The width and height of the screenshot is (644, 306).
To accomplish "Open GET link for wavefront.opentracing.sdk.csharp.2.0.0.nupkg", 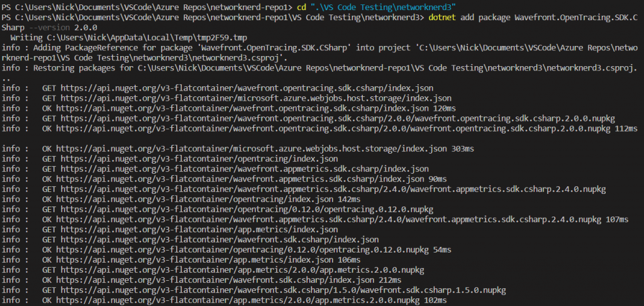I will (338, 118).
